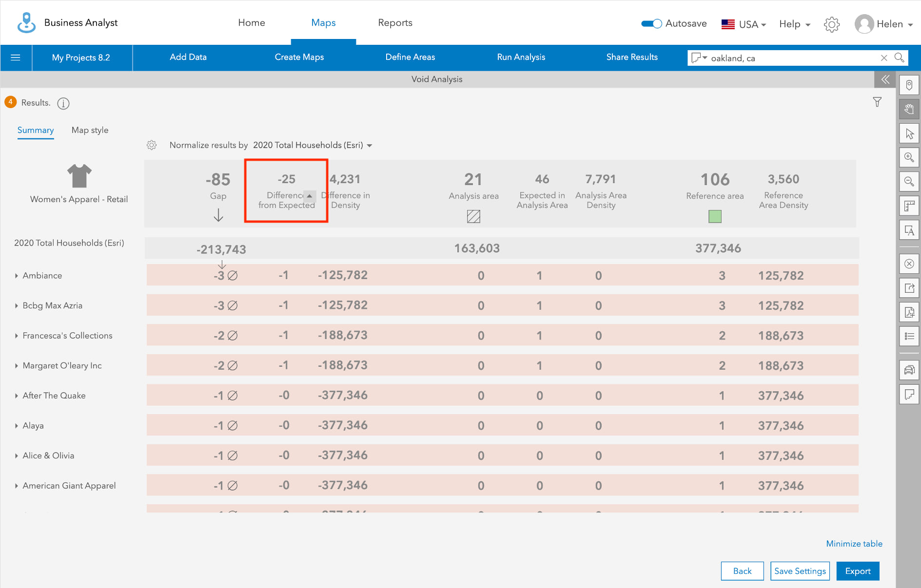This screenshot has height=588, width=921.
Task: Click the export PDF icon in sidebar
Action: point(909,312)
